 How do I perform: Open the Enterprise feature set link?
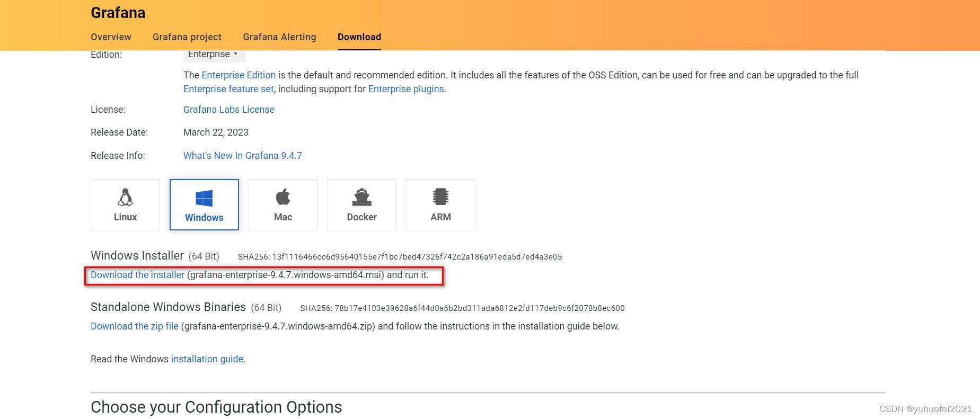(228, 89)
